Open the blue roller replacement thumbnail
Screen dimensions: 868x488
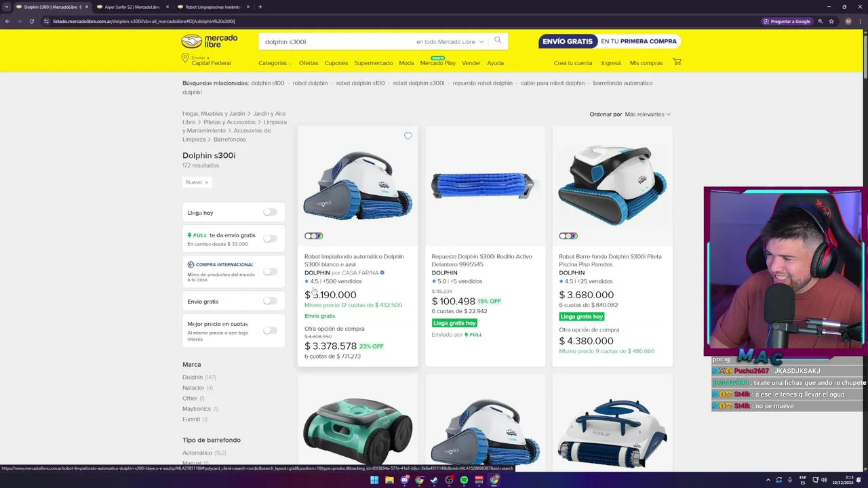point(485,186)
